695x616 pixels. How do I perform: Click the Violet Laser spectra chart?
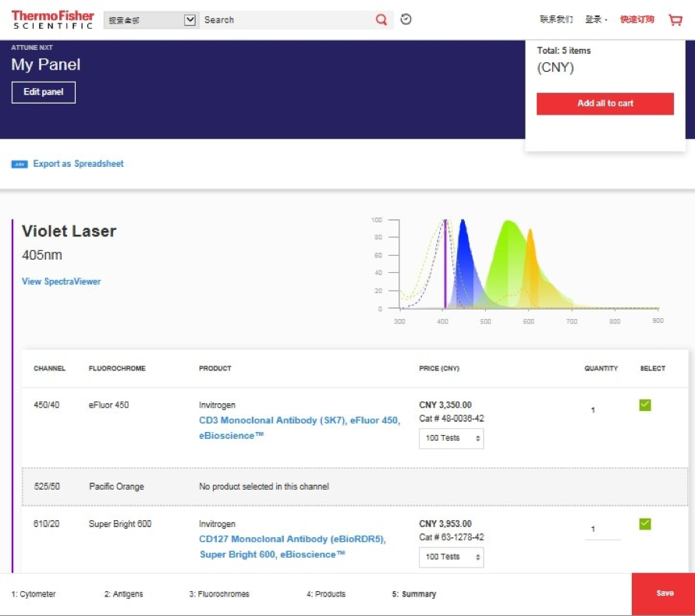pyautogui.click(x=516, y=271)
